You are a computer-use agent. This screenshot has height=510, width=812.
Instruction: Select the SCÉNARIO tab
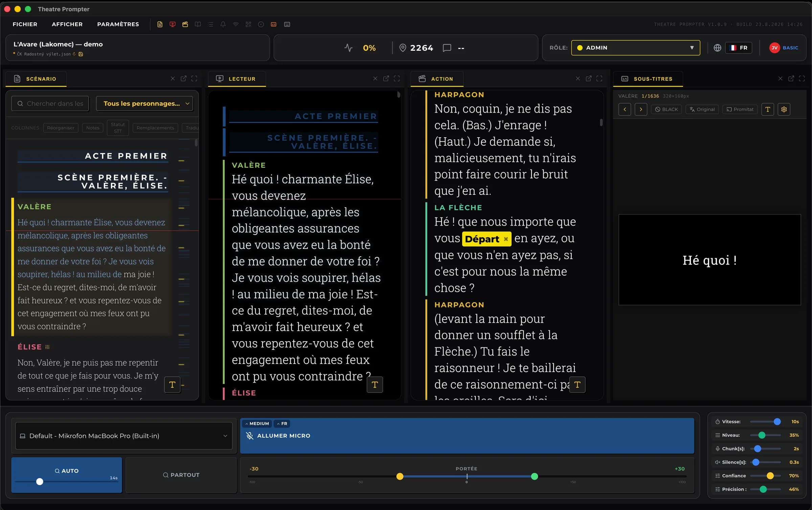pyautogui.click(x=36, y=78)
